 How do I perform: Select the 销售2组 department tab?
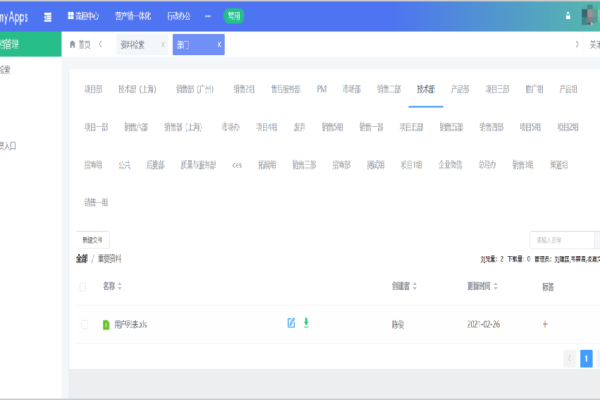coord(244,89)
